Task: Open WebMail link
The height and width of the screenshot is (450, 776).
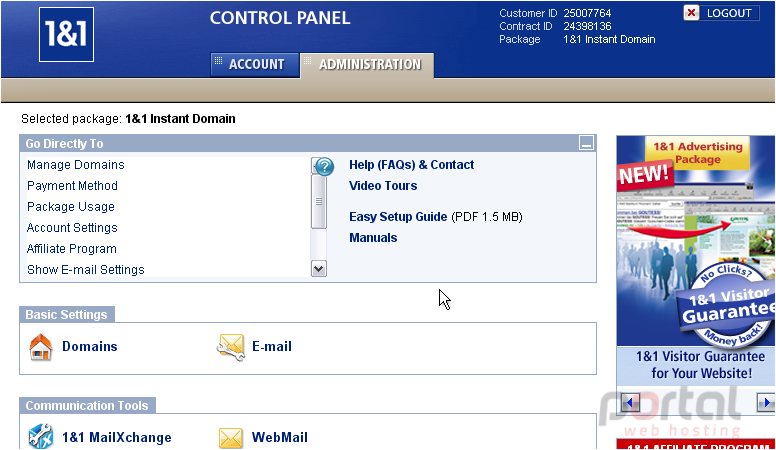Action: (x=280, y=438)
